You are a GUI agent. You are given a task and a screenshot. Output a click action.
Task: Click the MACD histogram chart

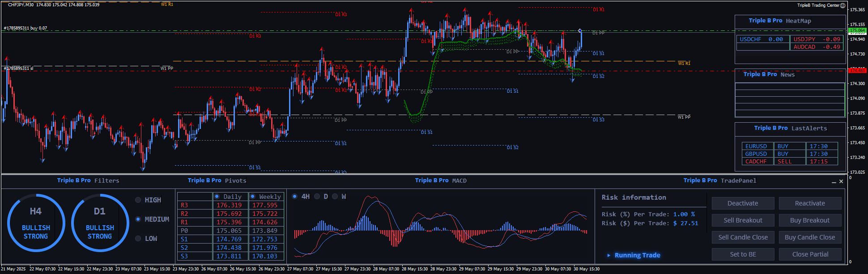pyautogui.click(x=441, y=228)
